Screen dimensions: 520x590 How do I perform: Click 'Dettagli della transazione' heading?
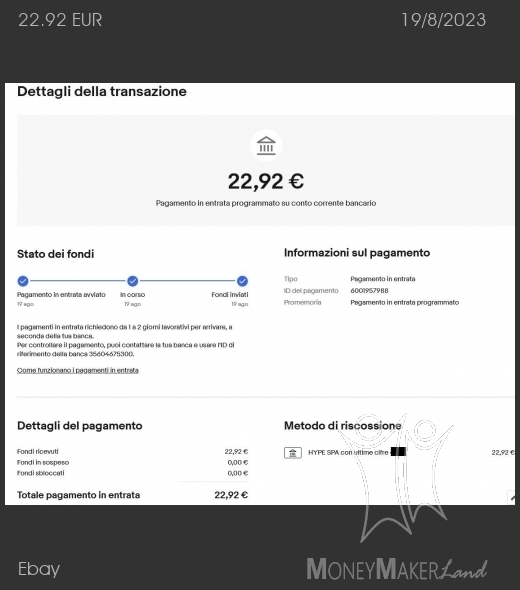tap(102, 91)
